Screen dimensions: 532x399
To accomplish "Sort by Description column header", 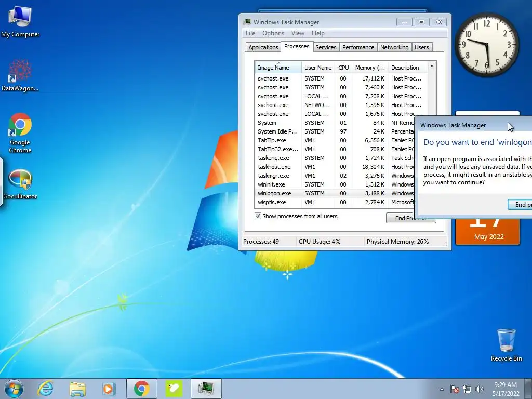I will [407, 68].
